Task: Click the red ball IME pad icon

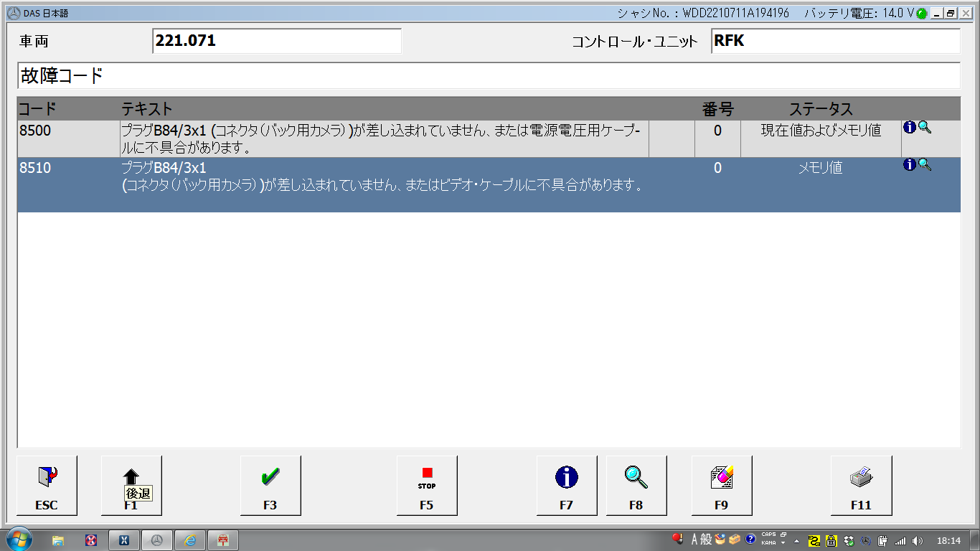Action: (x=677, y=539)
